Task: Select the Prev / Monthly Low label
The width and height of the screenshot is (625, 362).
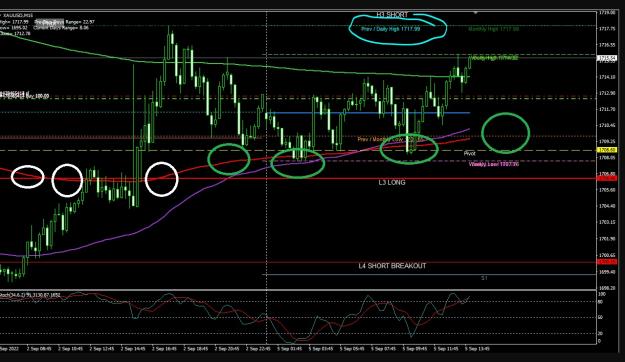Action: [389, 139]
